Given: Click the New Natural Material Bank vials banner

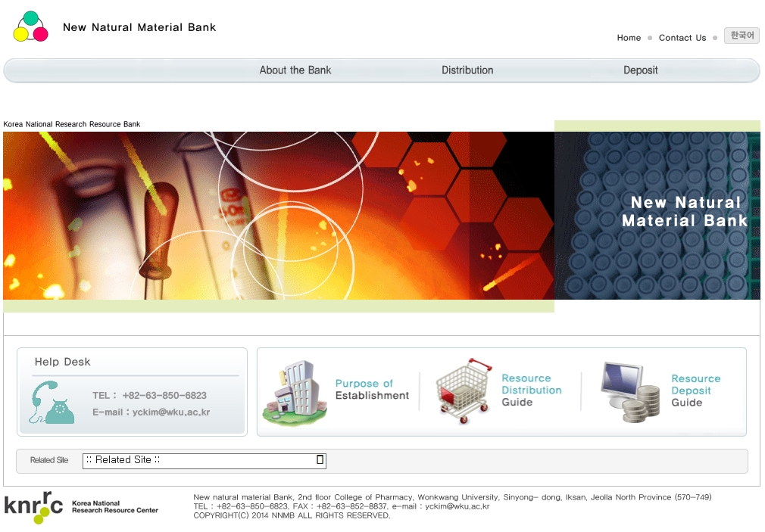Looking at the screenshot, I should pos(657,216).
